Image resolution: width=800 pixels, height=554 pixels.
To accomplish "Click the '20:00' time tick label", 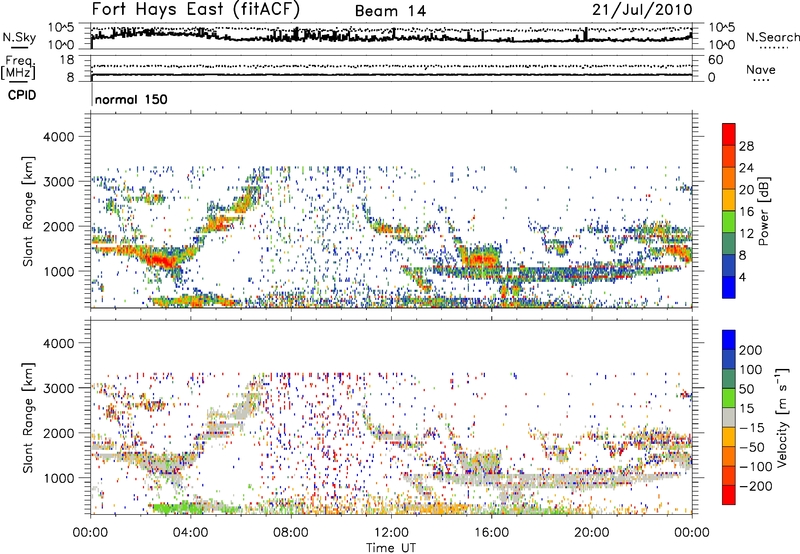I will click(x=591, y=533).
